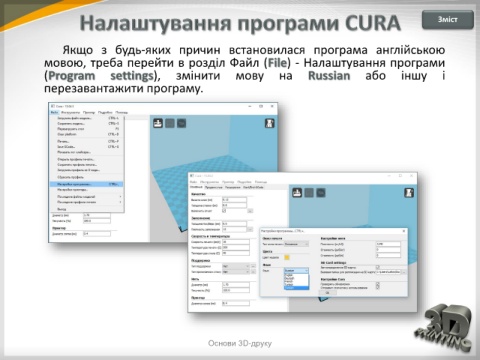Click Load model icon in background Cura window
The width and height of the screenshot is (480, 360).
click(x=158, y=123)
